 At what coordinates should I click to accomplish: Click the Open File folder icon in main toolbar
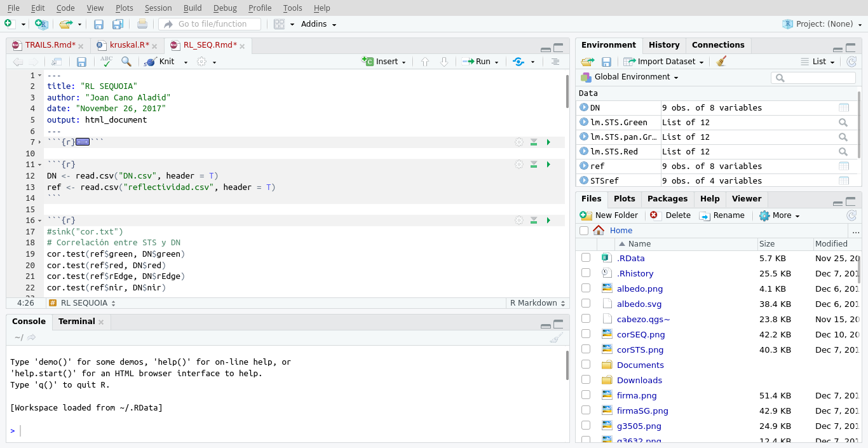(x=65, y=24)
